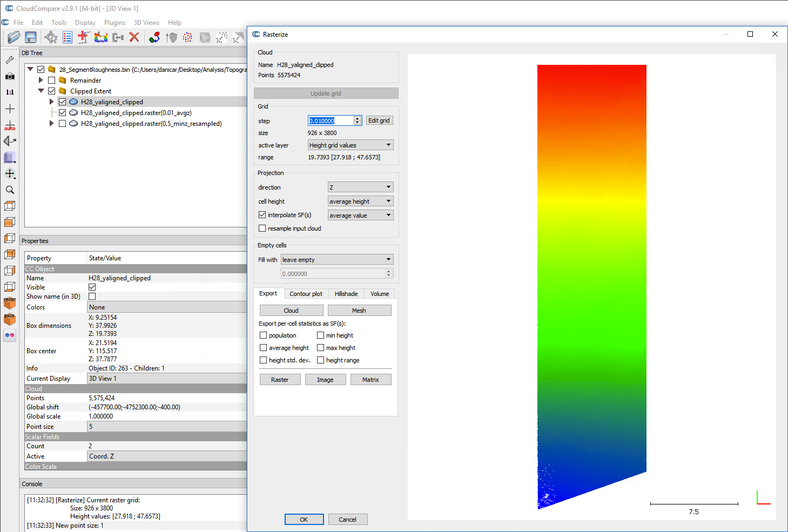Tick the height std. dev. checkbox

(264, 360)
